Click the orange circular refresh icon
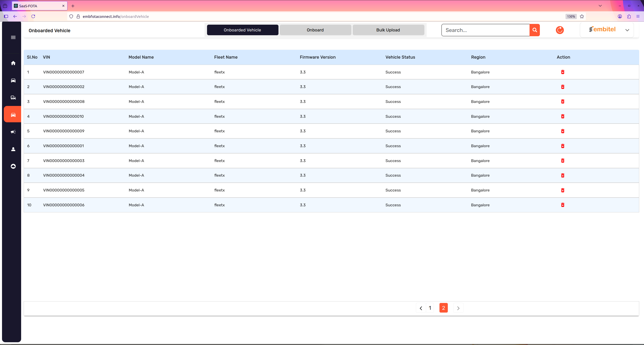Viewport: 644px width, 345px height. click(560, 30)
